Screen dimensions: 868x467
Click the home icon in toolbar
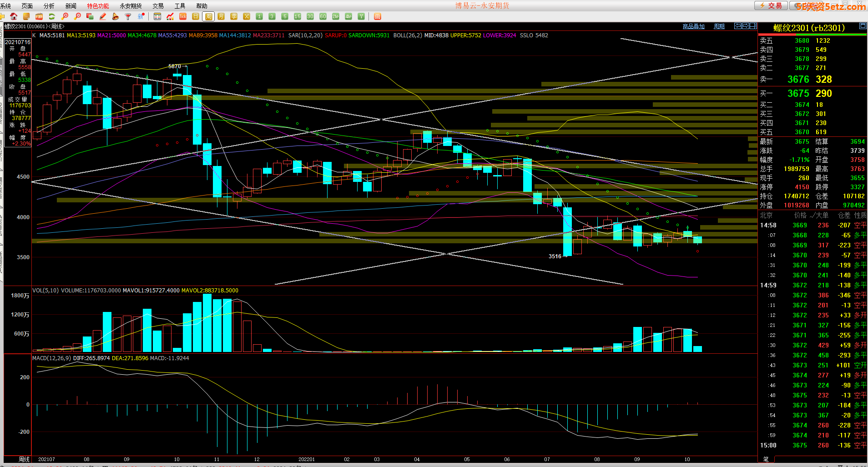[14, 16]
